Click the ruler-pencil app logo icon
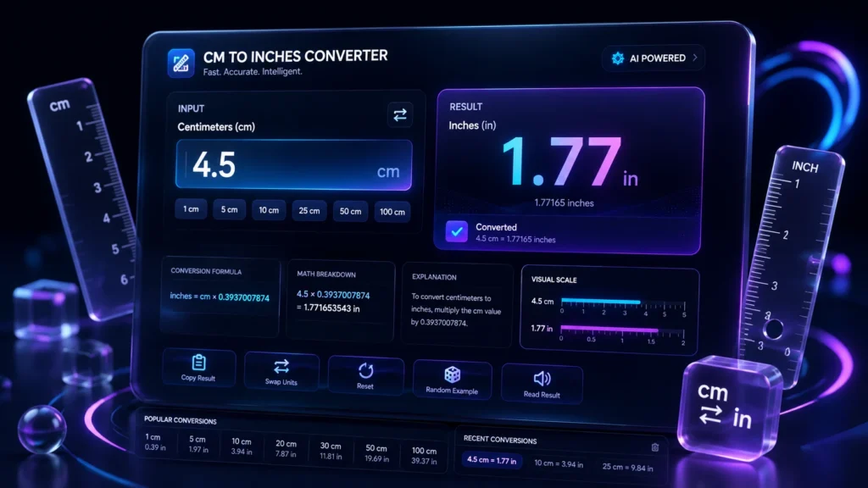Image resolution: width=868 pixels, height=488 pixels. (x=181, y=63)
